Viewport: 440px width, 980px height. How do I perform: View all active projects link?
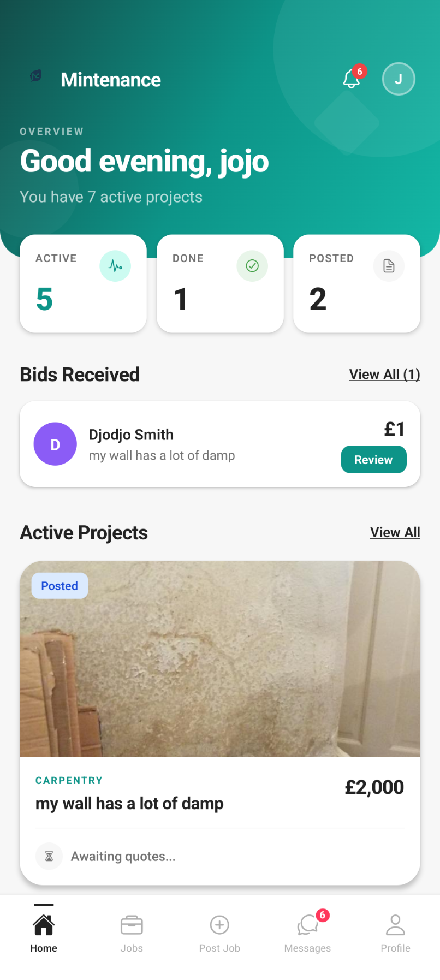click(395, 532)
